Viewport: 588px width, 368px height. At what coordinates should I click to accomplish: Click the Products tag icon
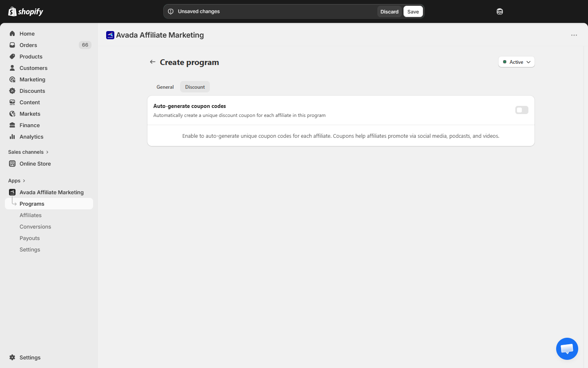[12, 56]
